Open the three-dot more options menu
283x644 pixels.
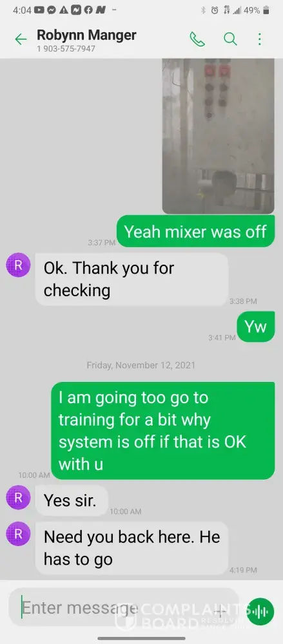coord(260,39)
